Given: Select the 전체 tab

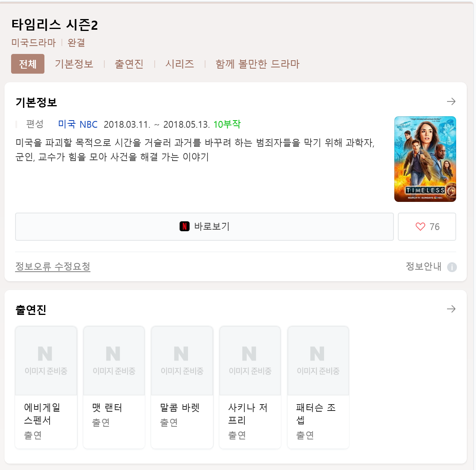Looking at the screenshot, I should pos(28,64).
